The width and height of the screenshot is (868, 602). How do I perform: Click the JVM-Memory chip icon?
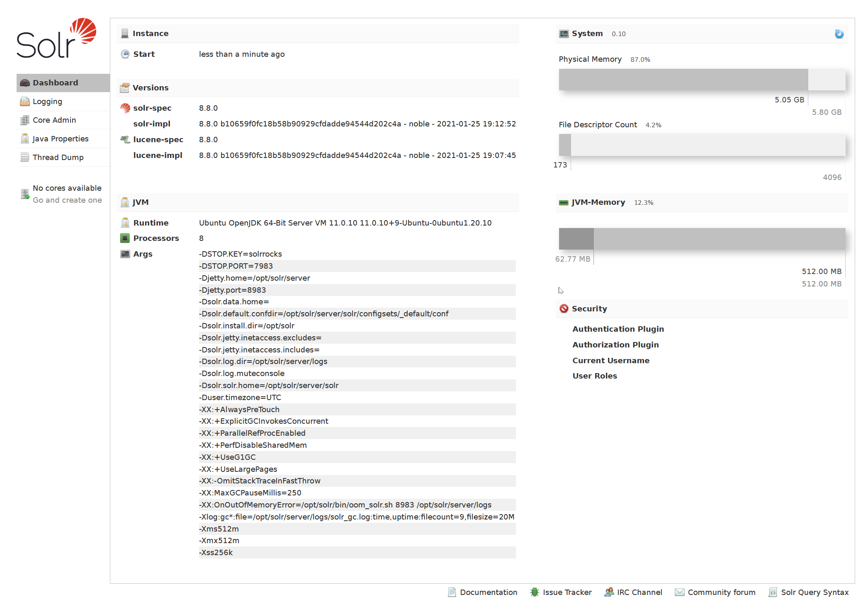564,203
